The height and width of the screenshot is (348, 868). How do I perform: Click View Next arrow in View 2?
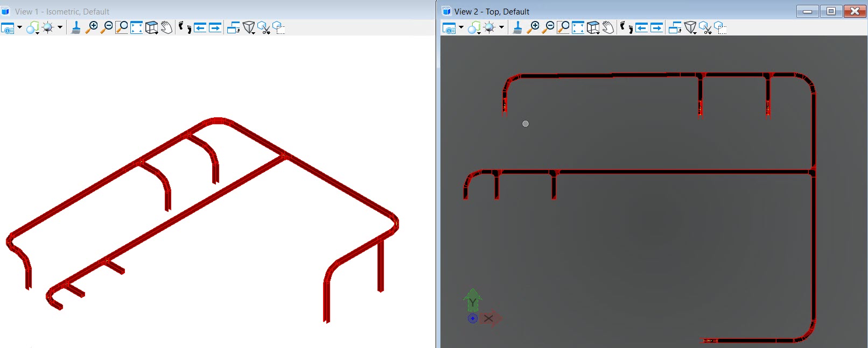coord(657,28)
